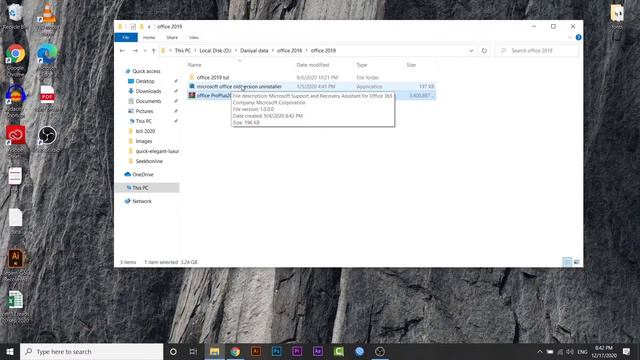Open Task View on taskbar

pos(193,351)
